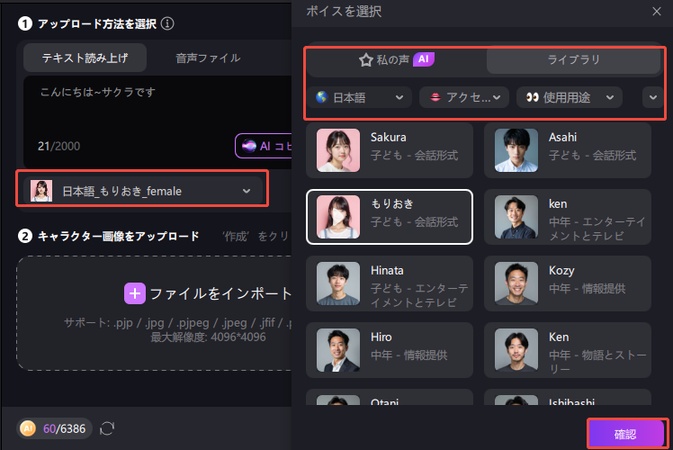The width and height of the screenshot is (673, 450).
Task: Click the 確認 confirm button
Action: tap(625, 434)
